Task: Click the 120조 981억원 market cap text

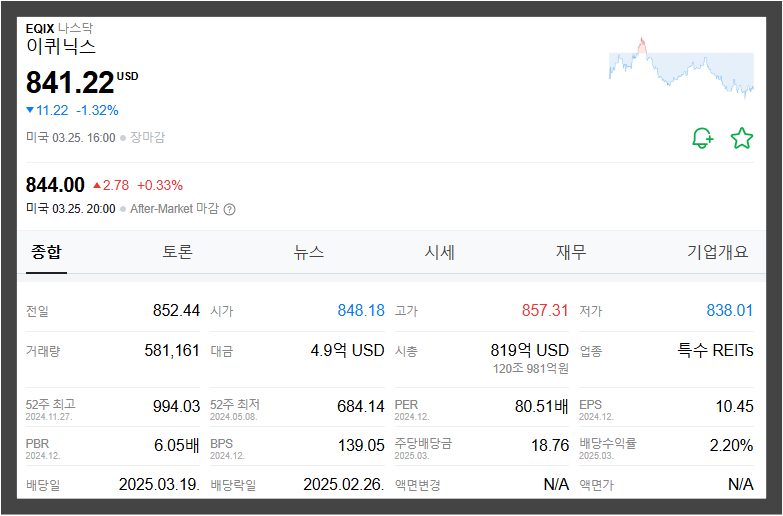Action: 531,369
